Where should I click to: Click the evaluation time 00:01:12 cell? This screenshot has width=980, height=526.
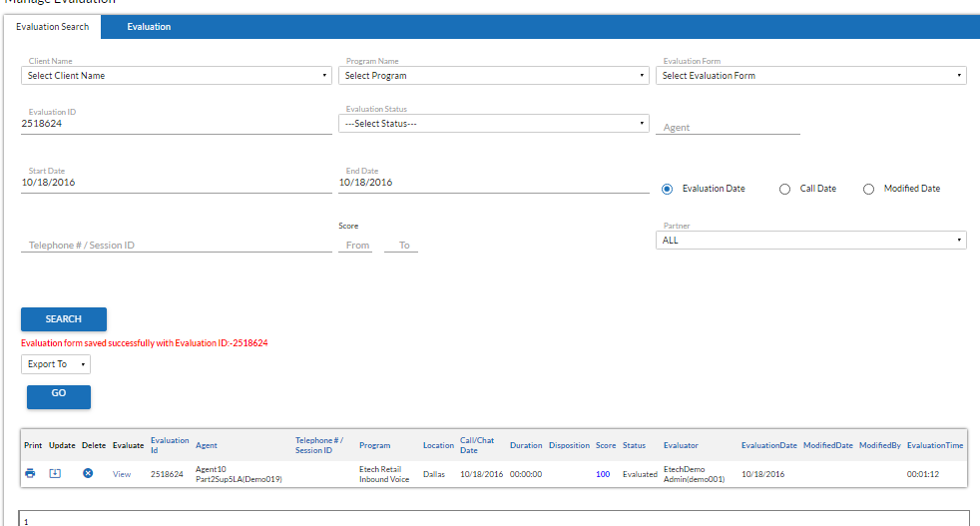[x=923, y=474]
